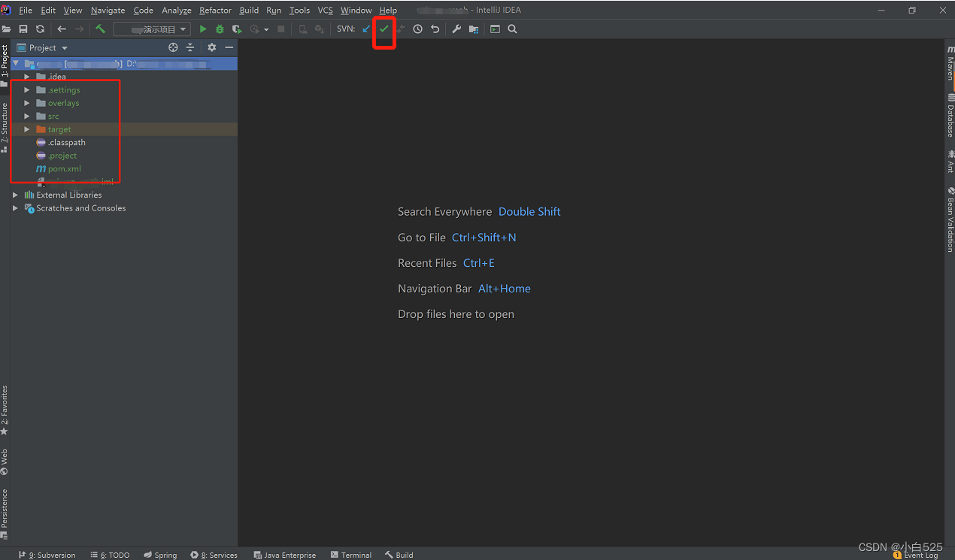The height and width of the screenshot is (560, 955).
Task: Open the Window menu
Action: click(356, 11)
